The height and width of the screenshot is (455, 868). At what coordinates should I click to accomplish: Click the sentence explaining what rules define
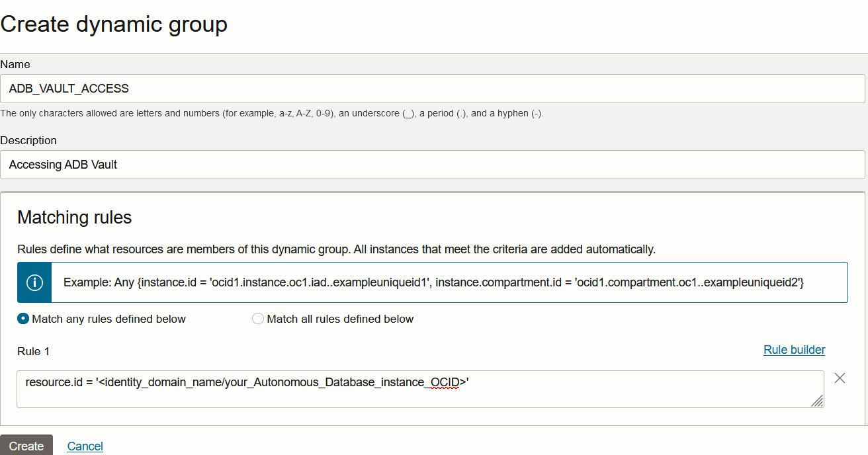336,249
